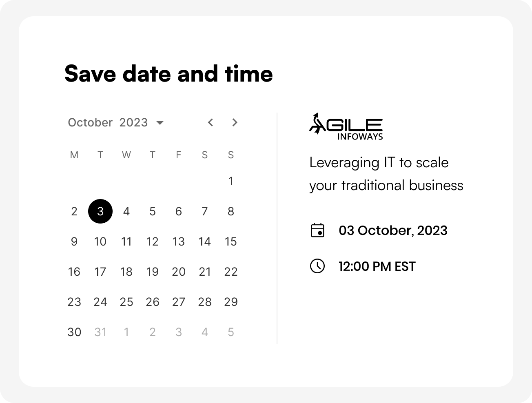Pick October 10 in the calendar

[100, 241]
